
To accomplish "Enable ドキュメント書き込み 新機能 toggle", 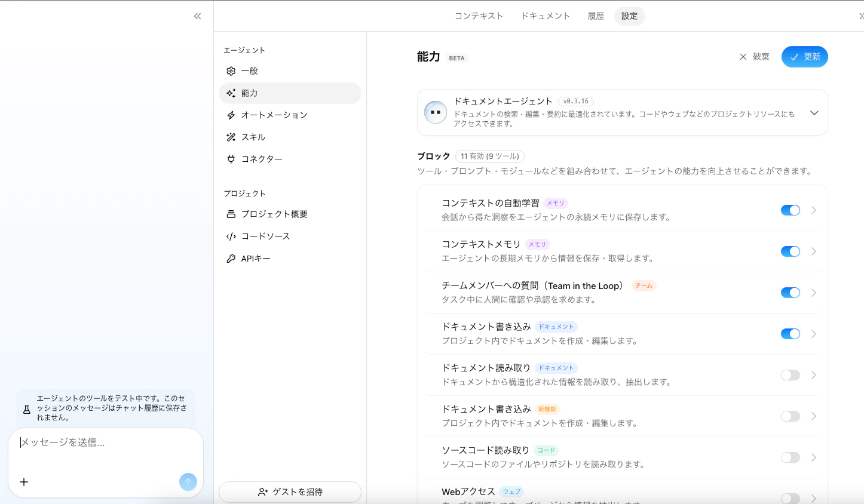I will (x=791, y=416).
